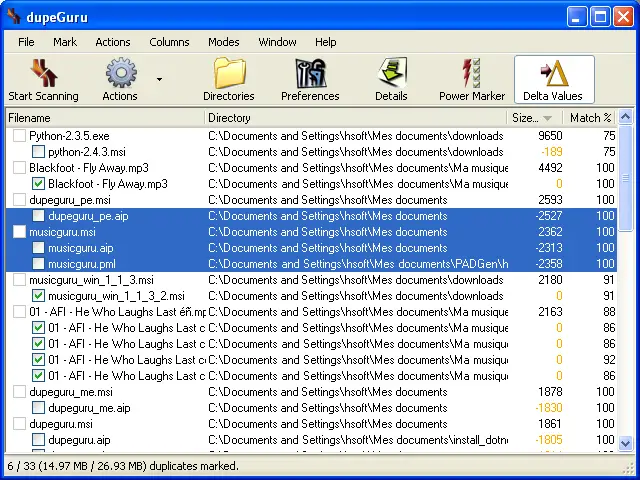Open the Columns menu
Image resolution: width=640 pixels, height=480 pixels.
point(169,42)
